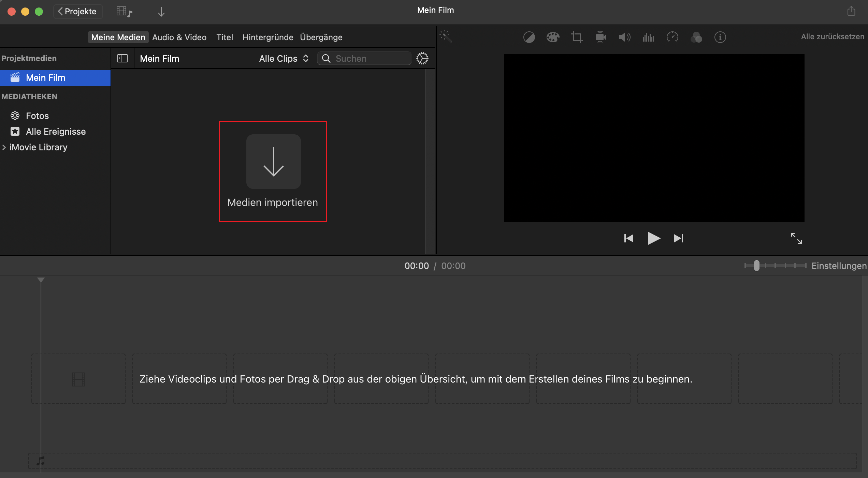Open the browser settings gear menu
868x478 pixels.
(x=422, y=59)
